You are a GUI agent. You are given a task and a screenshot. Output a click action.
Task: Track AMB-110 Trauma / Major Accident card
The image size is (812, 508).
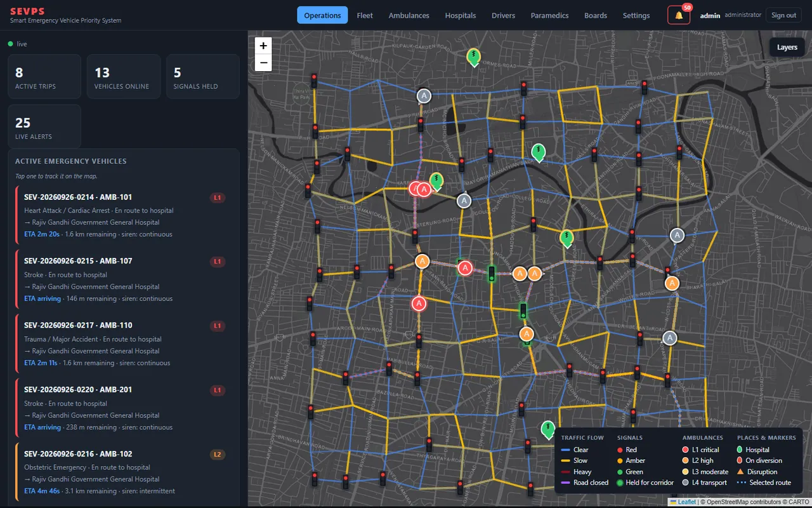[124, 344]
